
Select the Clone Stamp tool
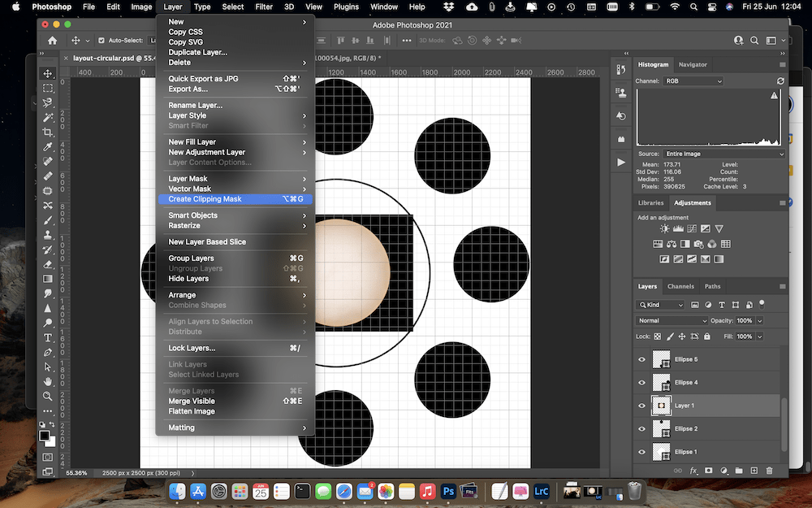[x=48, y=235]
